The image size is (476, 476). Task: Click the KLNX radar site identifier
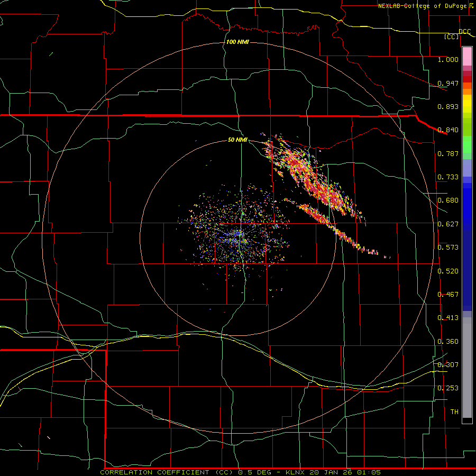click(296, 472)
